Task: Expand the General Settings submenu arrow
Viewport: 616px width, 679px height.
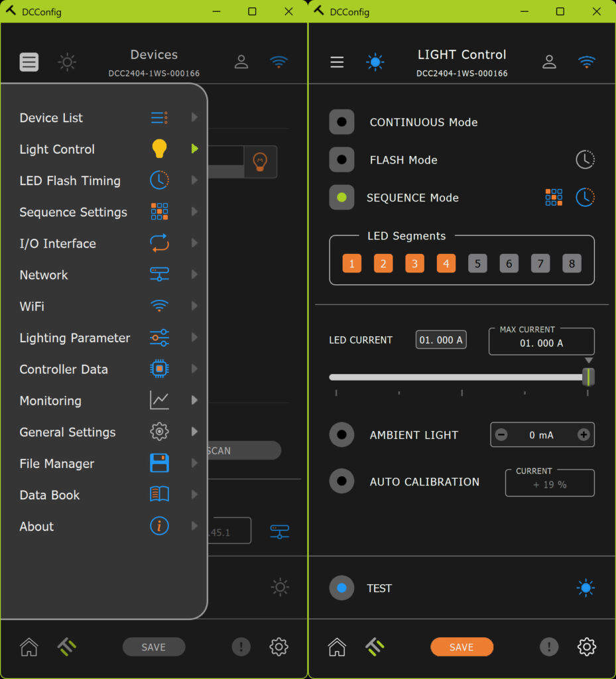Action: (x=194, y=432)
